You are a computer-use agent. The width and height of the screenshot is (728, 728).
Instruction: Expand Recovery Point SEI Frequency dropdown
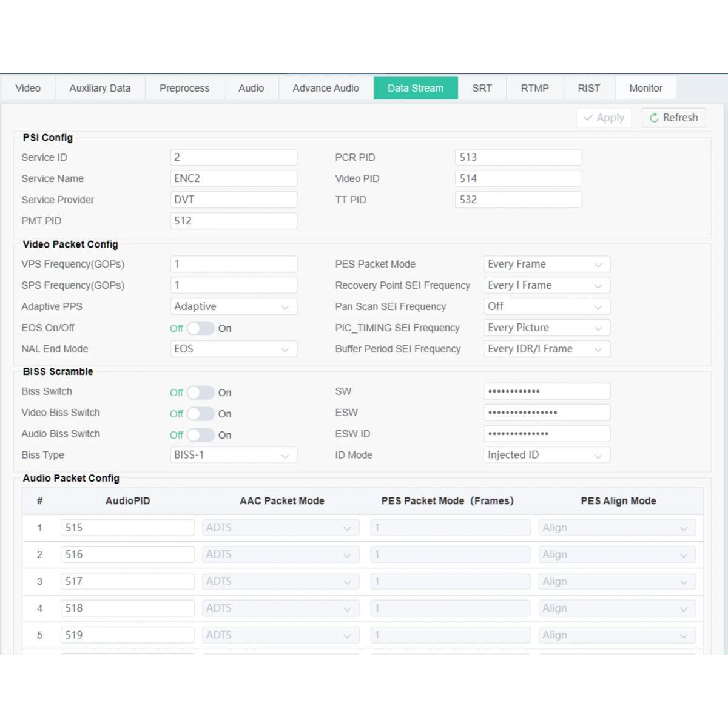(x=547, y=286)
